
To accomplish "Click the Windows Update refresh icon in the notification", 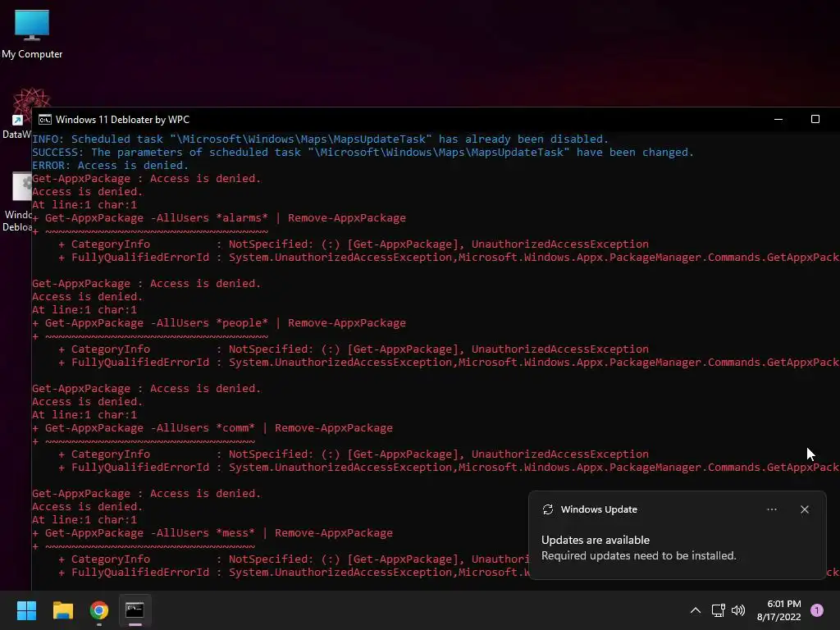I will point(547,509).
